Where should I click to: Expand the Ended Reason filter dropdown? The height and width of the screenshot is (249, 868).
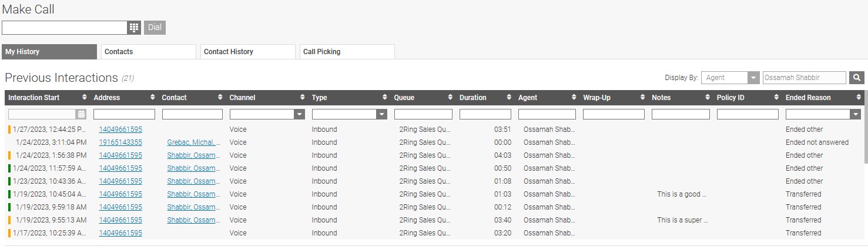coord(855,114)
